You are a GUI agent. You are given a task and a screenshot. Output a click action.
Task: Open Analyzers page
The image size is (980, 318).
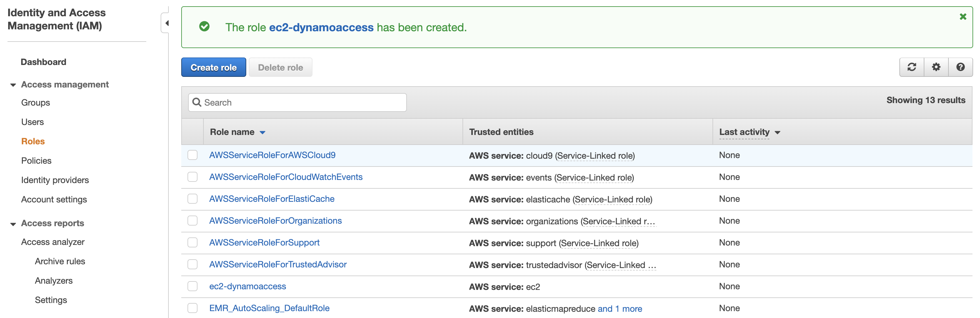[54, 281]
